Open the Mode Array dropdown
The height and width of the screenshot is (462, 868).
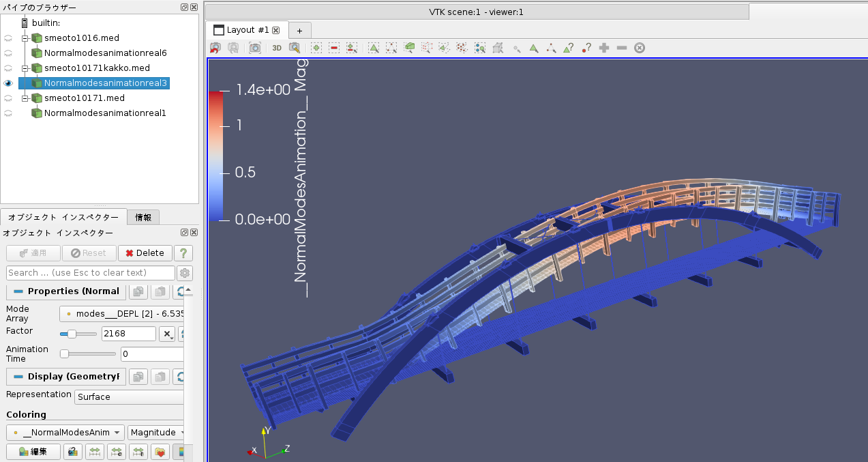[x=123, y=314]
